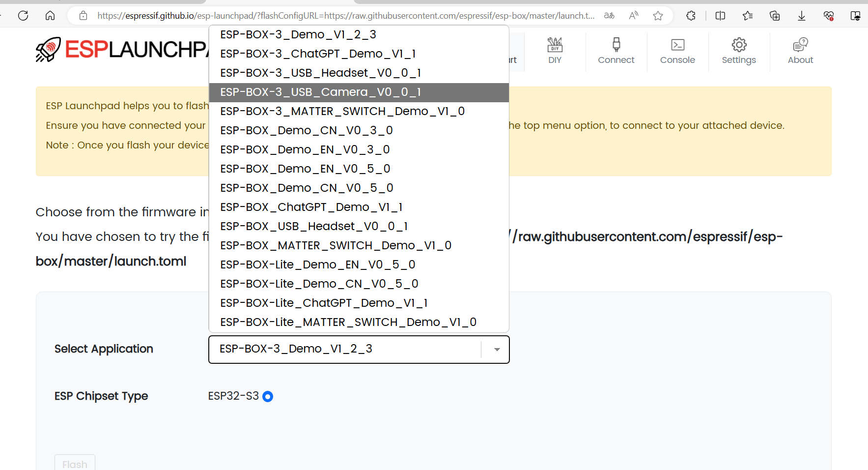Toggle split screen view icon
The width and height of the screenshot is (868, 470).
coord(721,16)
